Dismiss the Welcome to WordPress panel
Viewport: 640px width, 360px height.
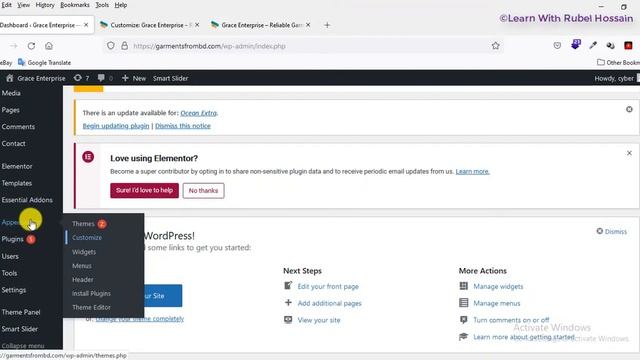point(611,231)
